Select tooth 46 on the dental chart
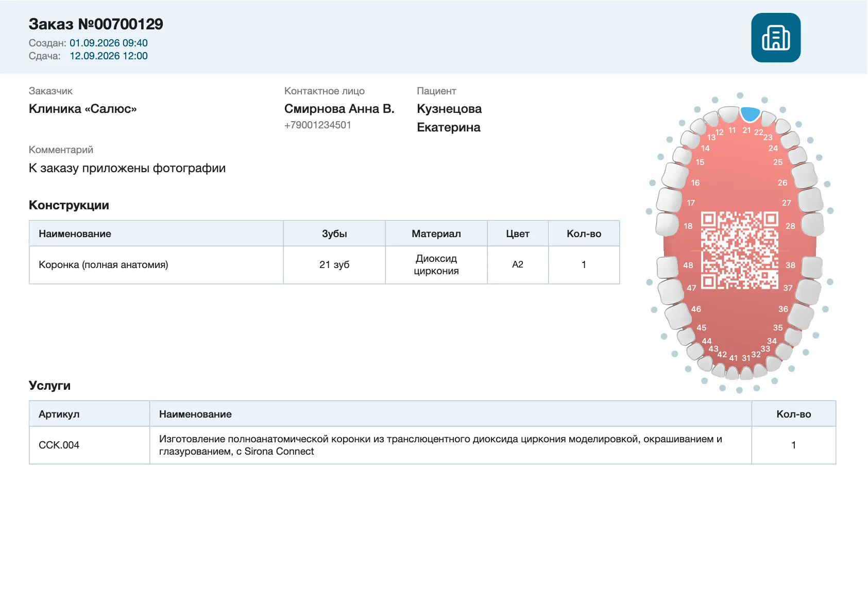868x615 pixels. [x=677, y=315]
